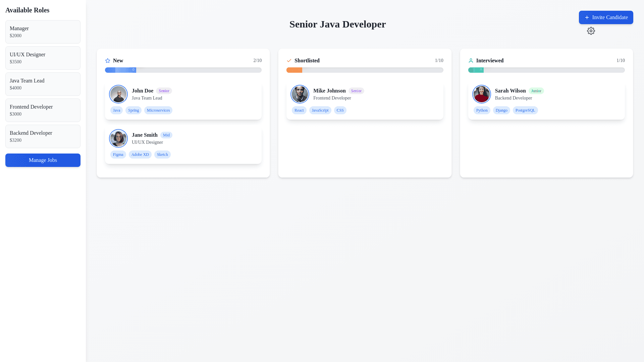Click the star icon beside New
Image resolution: width=644 pixels, height=362 pixels.
click(108, 61)
